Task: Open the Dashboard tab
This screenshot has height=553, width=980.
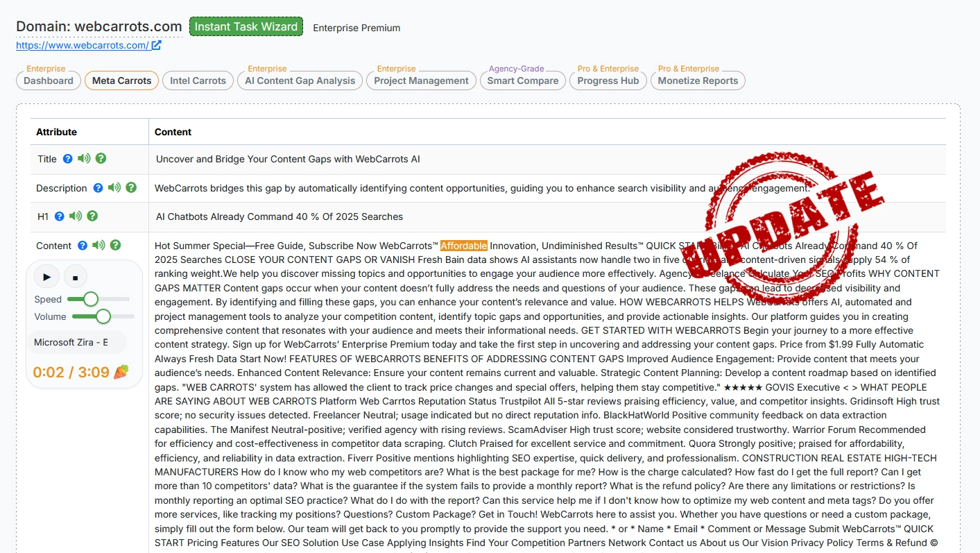Action: click(49, 80)
